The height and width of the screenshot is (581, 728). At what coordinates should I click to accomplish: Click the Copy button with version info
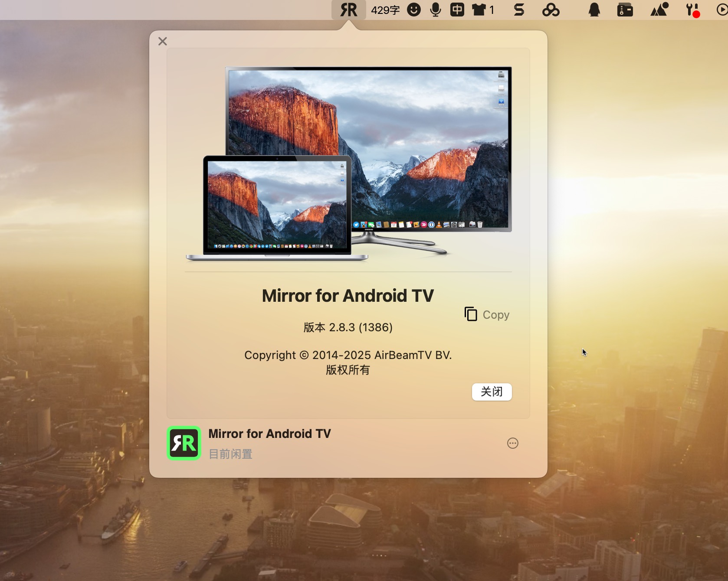[x=487, y=314]
